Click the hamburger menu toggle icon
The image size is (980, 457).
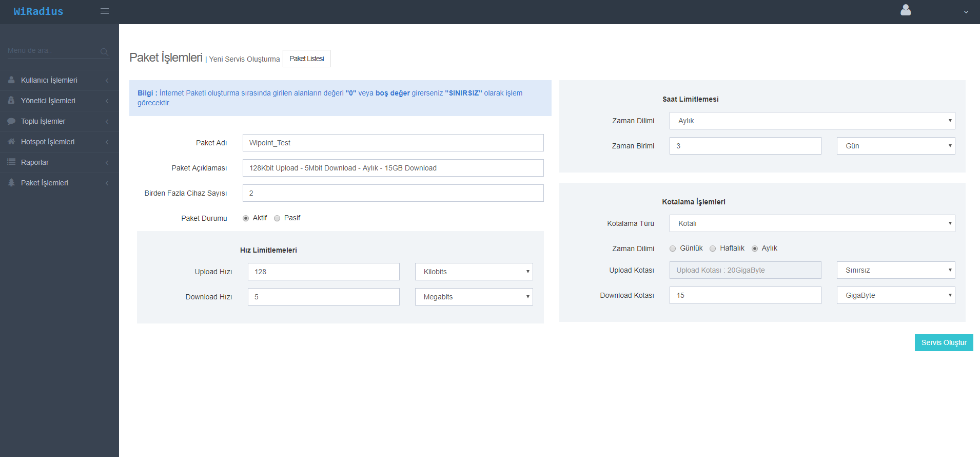point(105,11)
